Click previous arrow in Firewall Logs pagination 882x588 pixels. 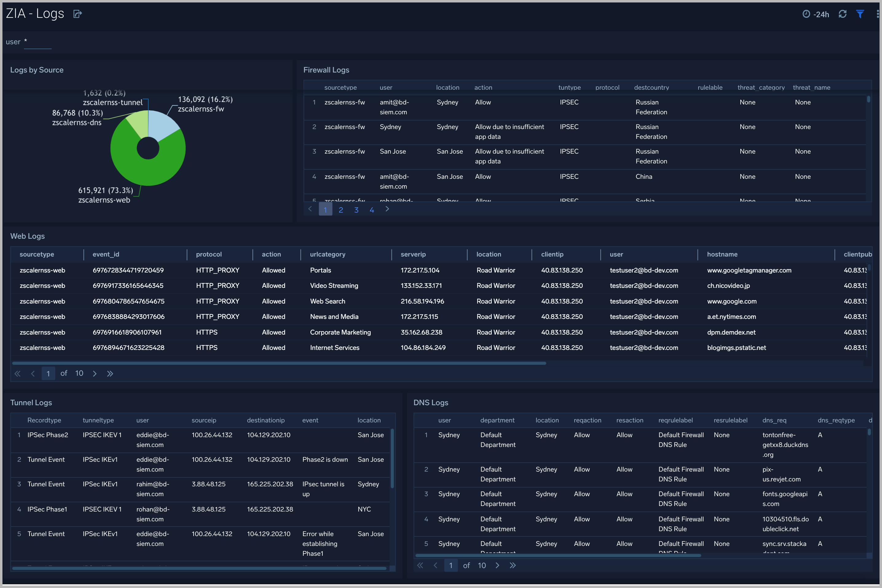310,209
